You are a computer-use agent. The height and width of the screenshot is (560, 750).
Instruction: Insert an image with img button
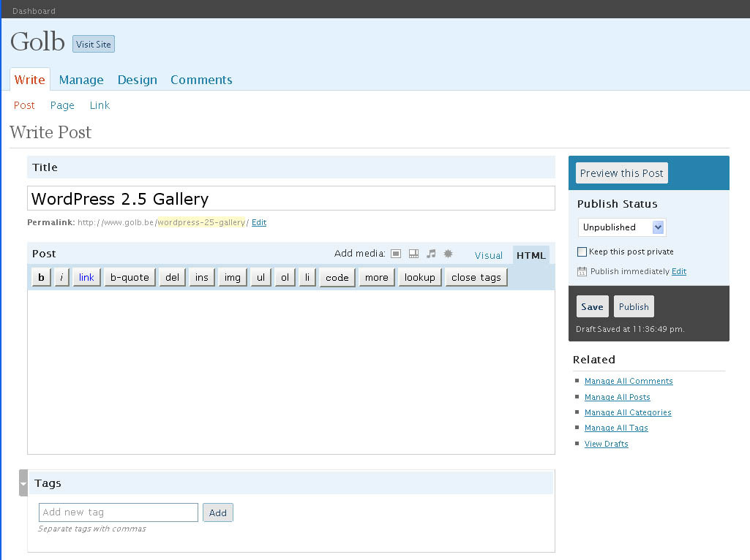click(233, 277)
